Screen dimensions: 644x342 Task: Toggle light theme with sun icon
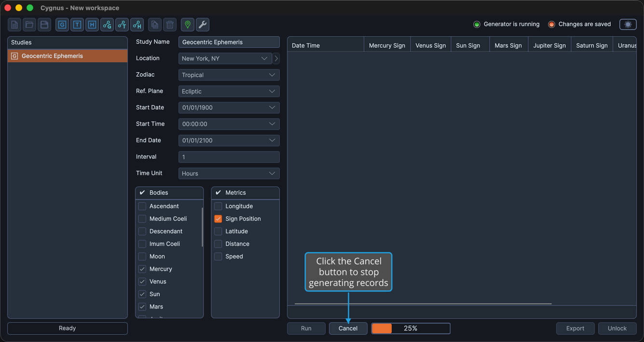pyautogui.click(x=628, y=24)
